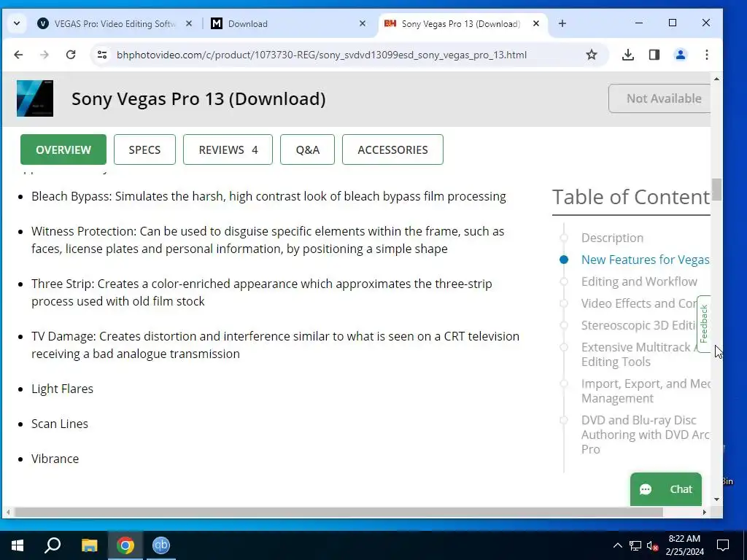Open the Windows Start menu
Image resolution: width=747 pixels, height=560 pixels.
18,545
